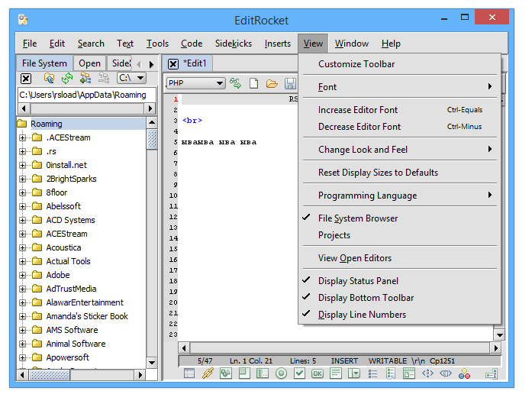The width and height of the screenshot is (532, 404).
Task: Switch to the Open tab in side panel
Action: [x=89, y=63]
